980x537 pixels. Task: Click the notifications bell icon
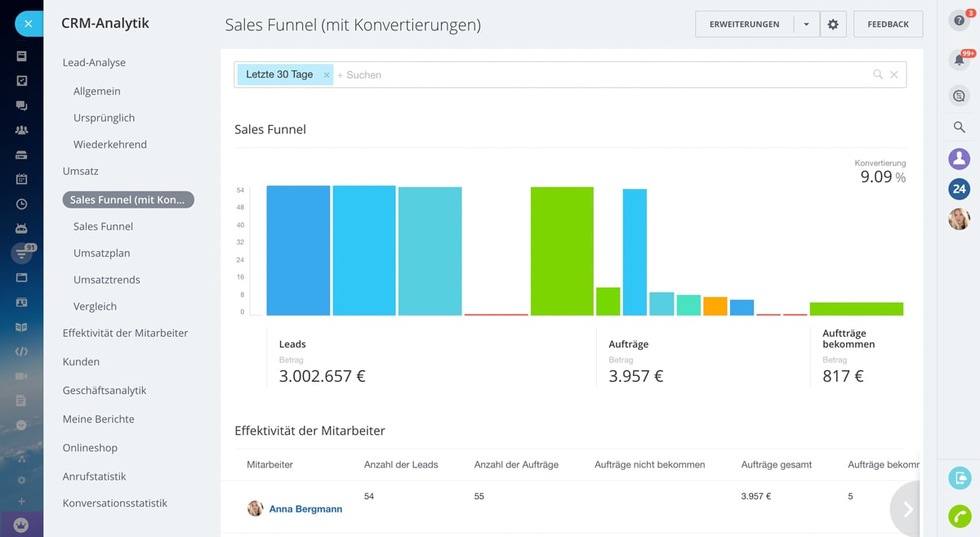point(959,60)
